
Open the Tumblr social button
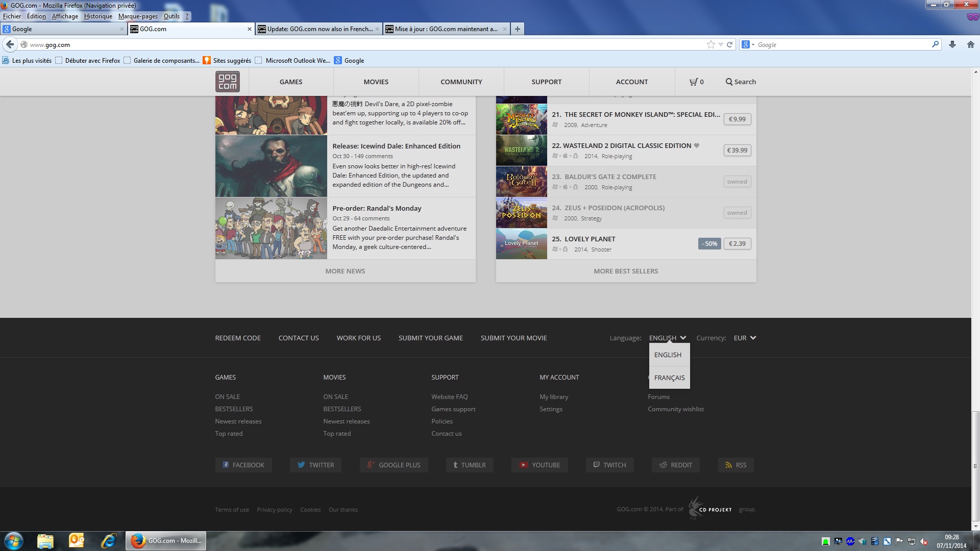pyautogui.click(x=470, y=465)
